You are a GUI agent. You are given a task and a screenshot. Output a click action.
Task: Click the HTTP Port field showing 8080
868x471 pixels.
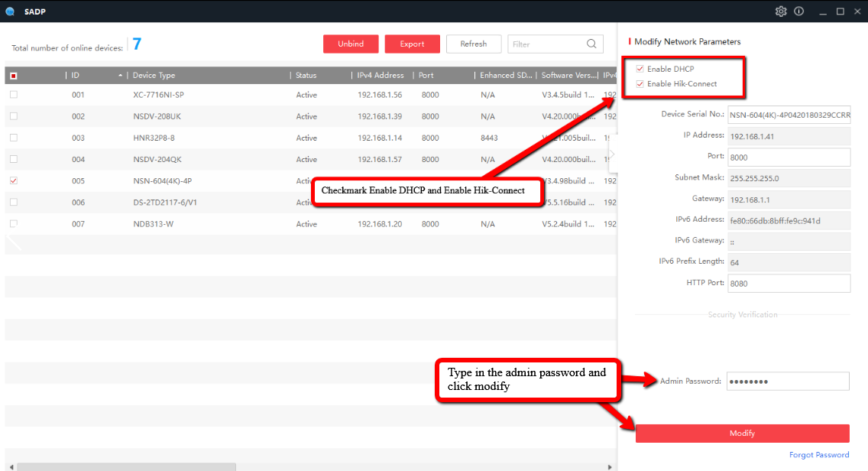coord(789,283)
